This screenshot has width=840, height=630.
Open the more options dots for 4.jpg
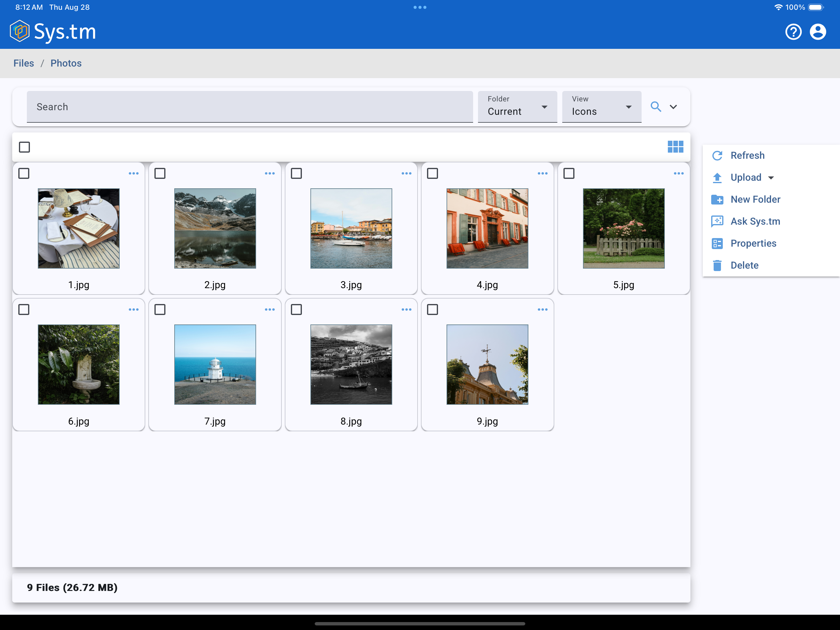click(543, 174)
